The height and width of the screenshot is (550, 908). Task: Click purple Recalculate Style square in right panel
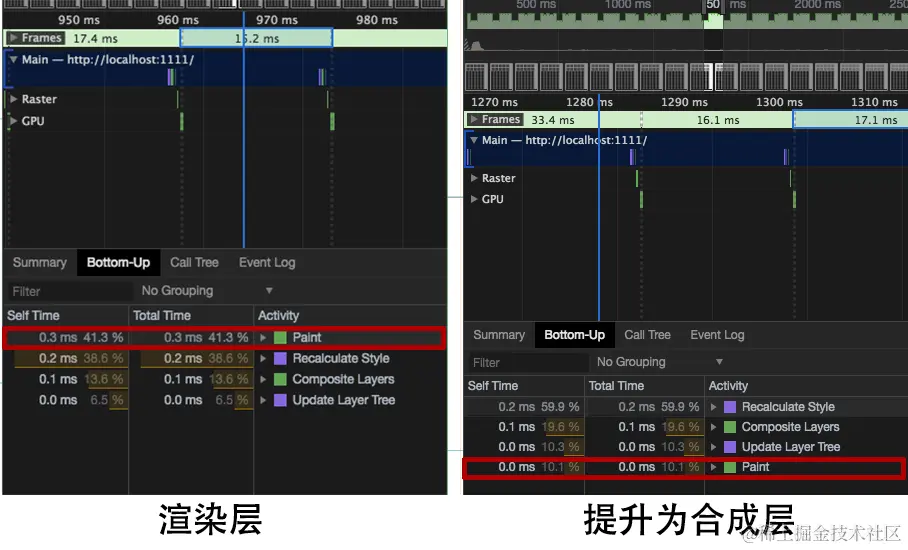730,407
